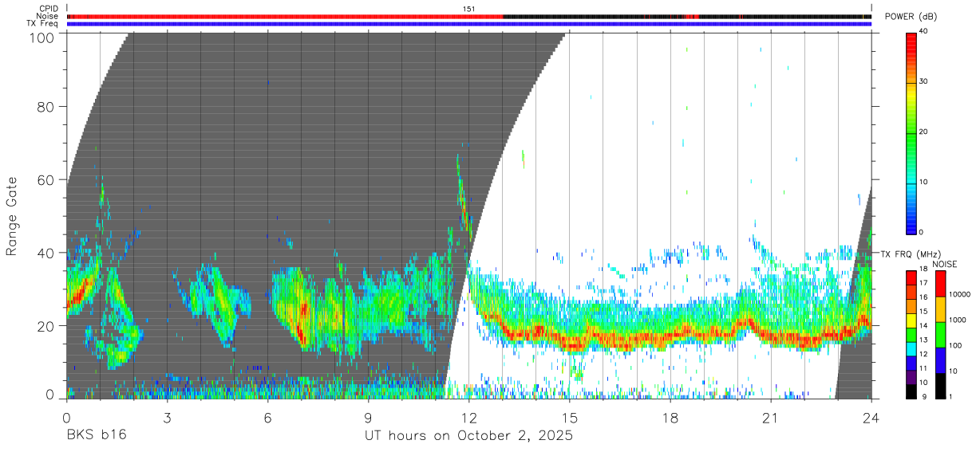Click the yellow segment of TX FRQ colorbar
This screenshot has width=980, height=452.
(x=911, y=320)
